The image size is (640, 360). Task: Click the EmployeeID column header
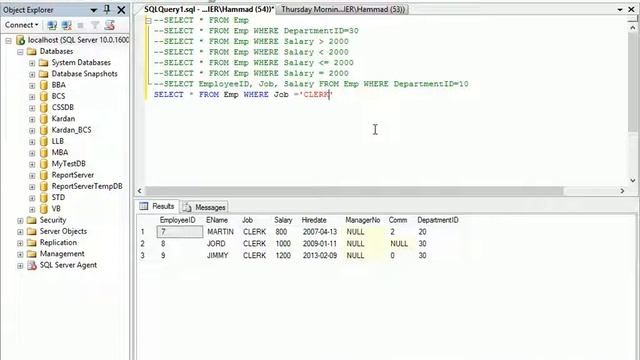click(x=178, y=220)
